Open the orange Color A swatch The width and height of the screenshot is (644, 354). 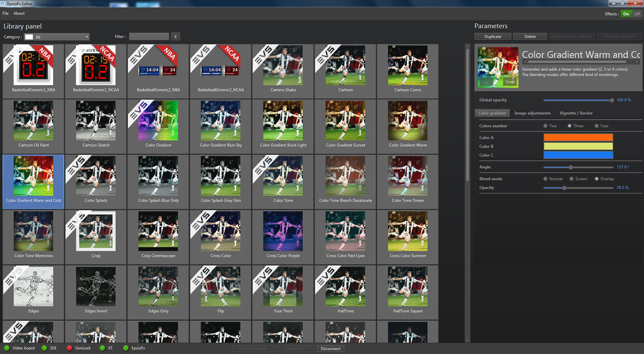578,137
